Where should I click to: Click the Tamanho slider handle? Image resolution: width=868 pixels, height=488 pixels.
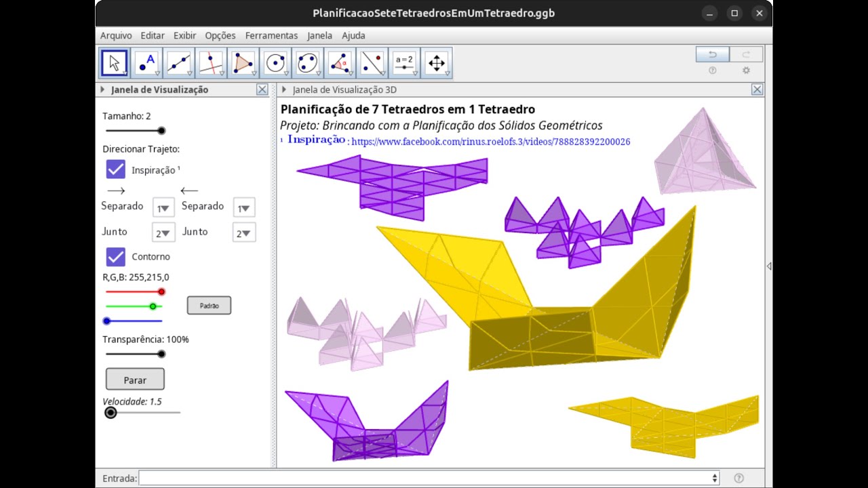point(161,131)
